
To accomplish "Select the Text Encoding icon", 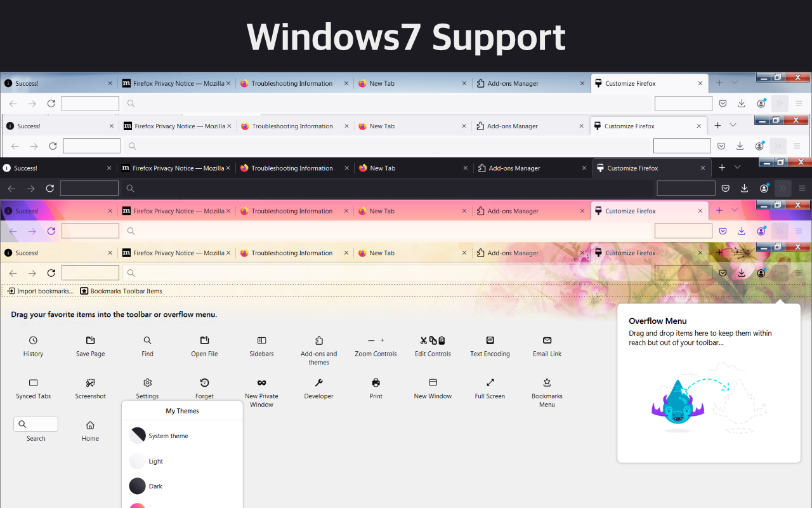I will [x=490, y=340].
